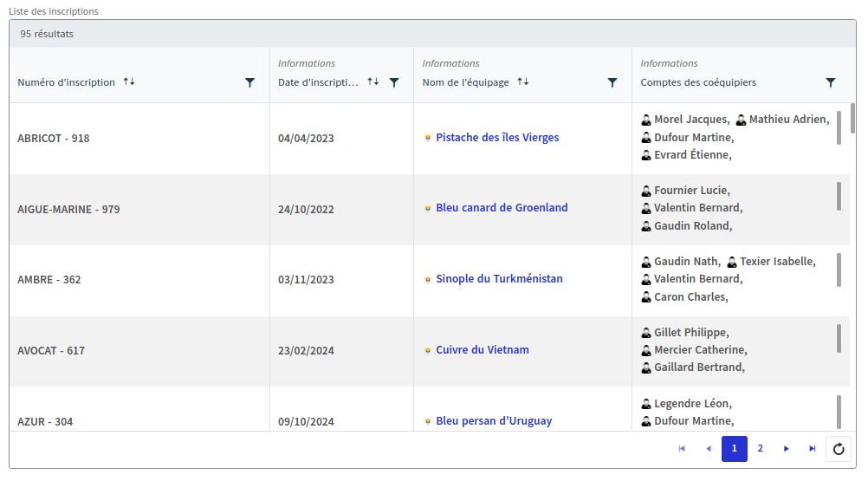Click Comptes des coéquipiers column header
Screen dimensions: 868x481
tap(698, 82)
